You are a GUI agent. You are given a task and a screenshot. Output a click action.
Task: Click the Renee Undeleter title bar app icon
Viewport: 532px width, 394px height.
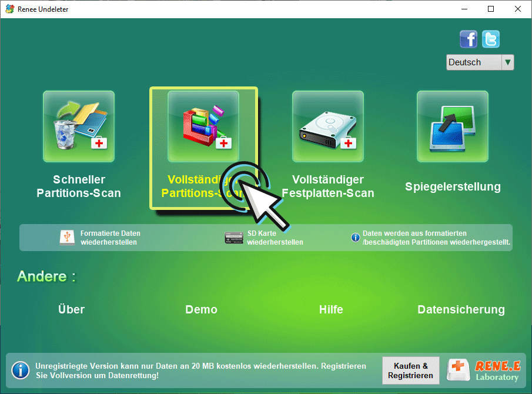[9, 9]
